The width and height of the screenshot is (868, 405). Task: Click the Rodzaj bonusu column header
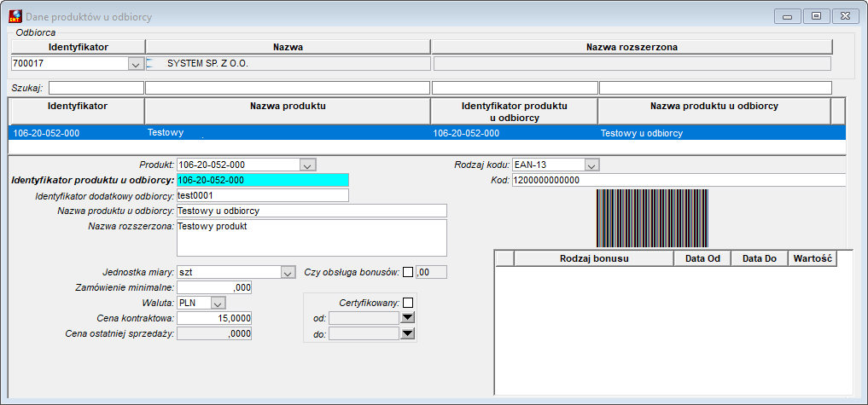(x=594, y=258)
